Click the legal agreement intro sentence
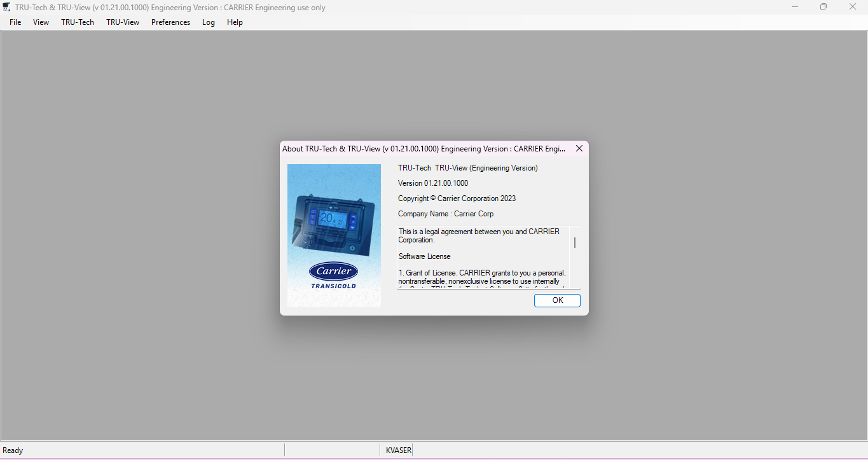Viewport: 868px width, 460px height. [x=479, y=236]
